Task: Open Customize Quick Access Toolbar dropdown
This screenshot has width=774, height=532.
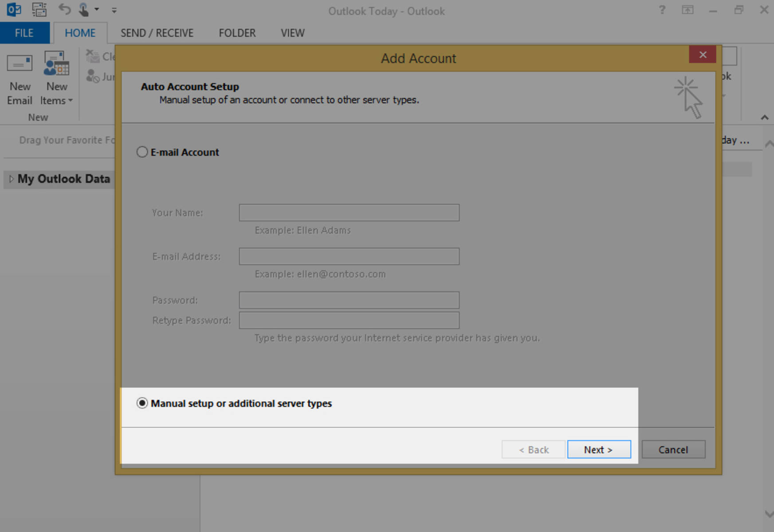Action: (x=114, y=10)
